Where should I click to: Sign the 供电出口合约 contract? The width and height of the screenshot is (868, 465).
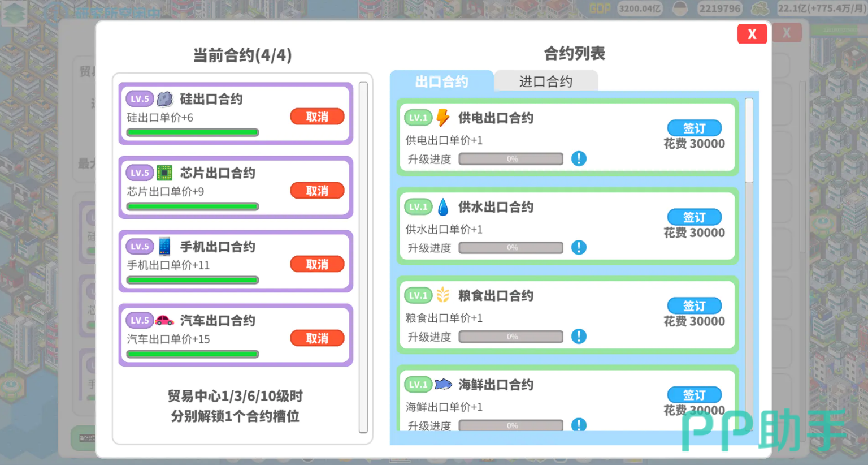pyautogui.click(x=694, y=128)
